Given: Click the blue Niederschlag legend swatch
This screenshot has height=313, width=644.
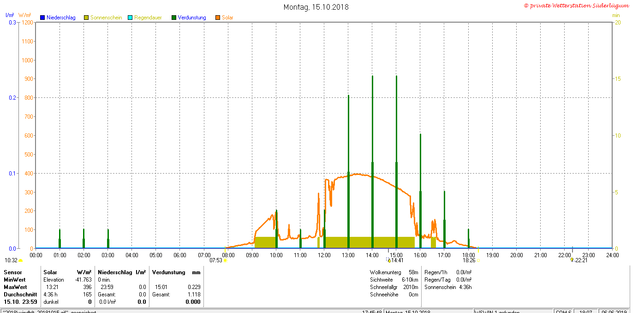Looking at the screenshot, I should (x=42, y=18).
